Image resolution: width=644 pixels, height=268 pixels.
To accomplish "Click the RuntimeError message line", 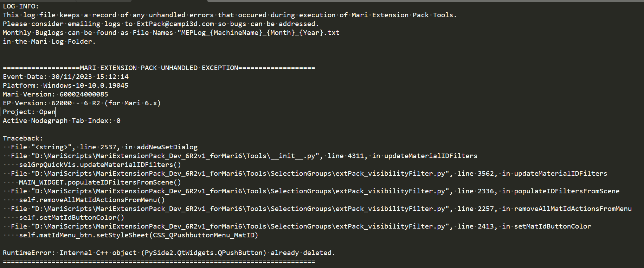I will click(x=169, y=253).
